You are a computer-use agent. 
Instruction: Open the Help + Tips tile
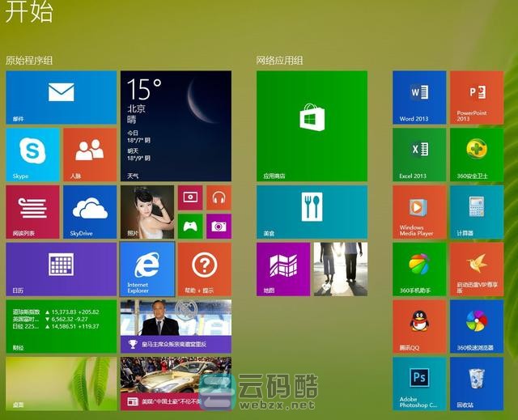[204, 269]
